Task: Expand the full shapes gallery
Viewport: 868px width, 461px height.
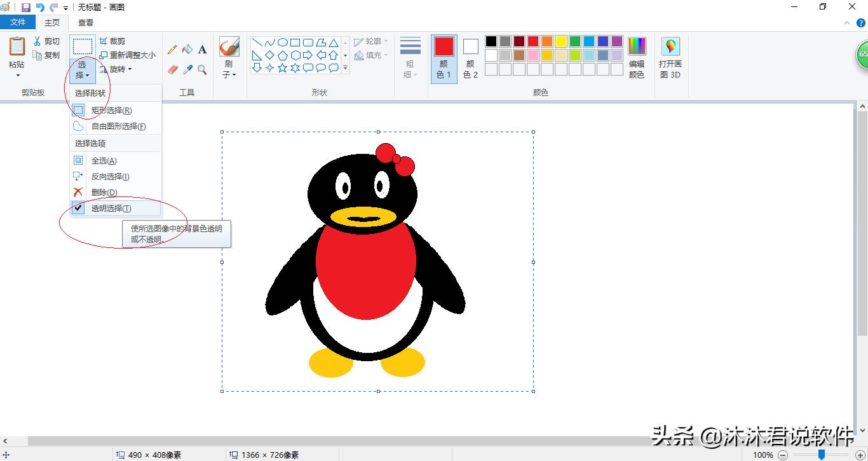Action: [x=346, y=68]
